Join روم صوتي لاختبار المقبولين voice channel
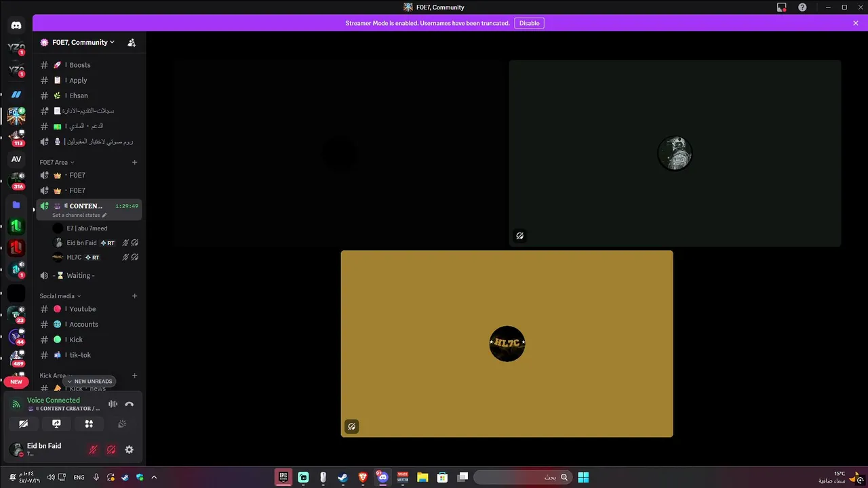The height and width of the screenshot is (488, 868). 89,142
